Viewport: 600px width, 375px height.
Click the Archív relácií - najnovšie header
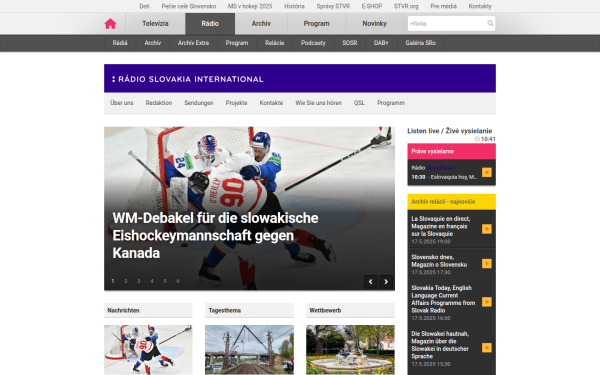pos(452,202)
